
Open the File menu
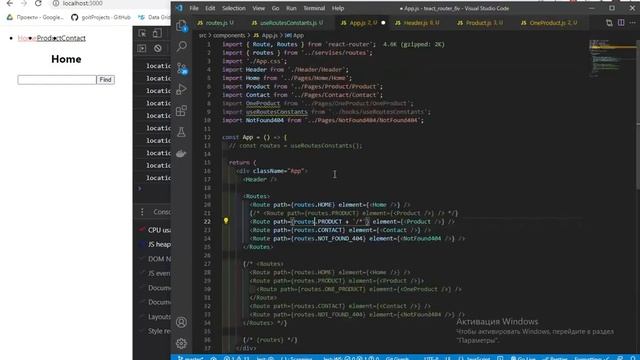click(x=194, y=8)
